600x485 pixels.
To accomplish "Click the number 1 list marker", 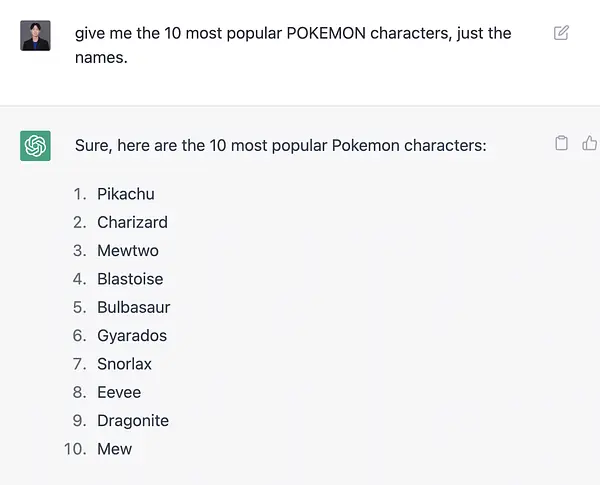I will pos(80,194).
